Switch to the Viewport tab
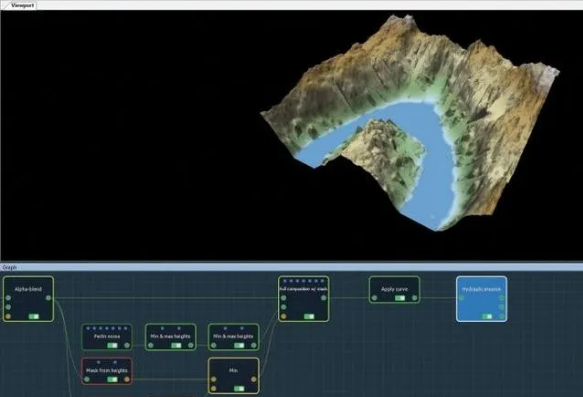 (22, 5)
